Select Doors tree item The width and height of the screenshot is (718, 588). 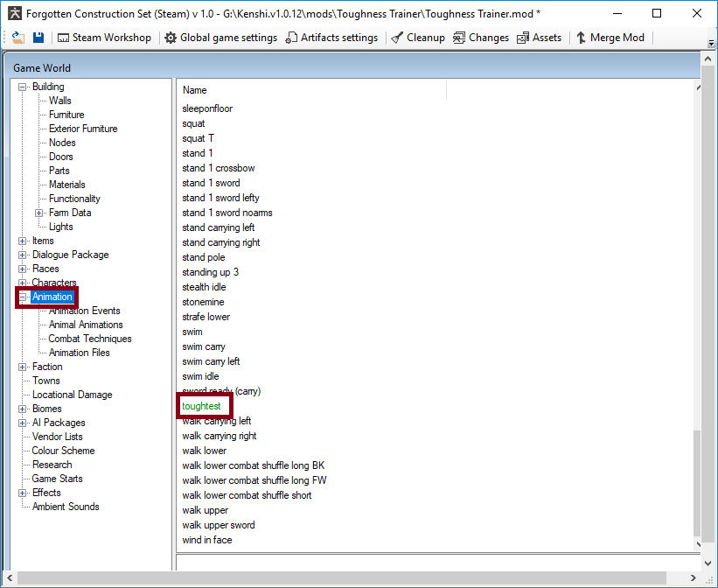61,157
